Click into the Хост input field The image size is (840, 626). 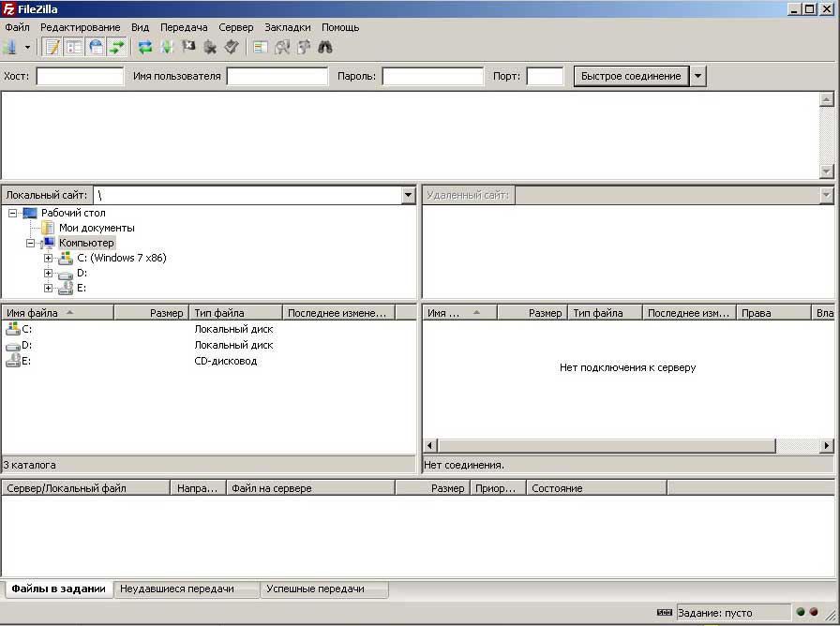coord(80,76)
